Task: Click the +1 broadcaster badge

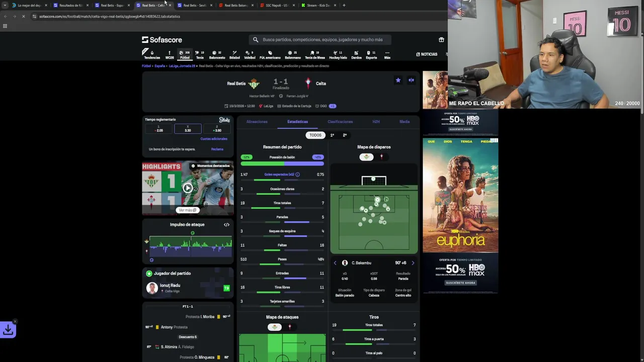Action: tap(333, 106)
